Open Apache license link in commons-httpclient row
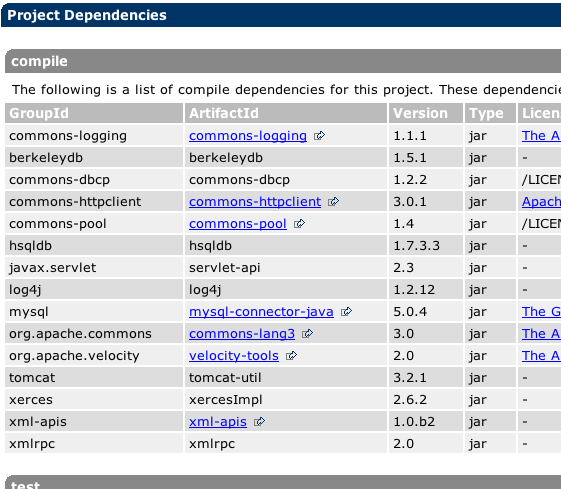This screenshot has width=561, height=489. click(541, 202)
